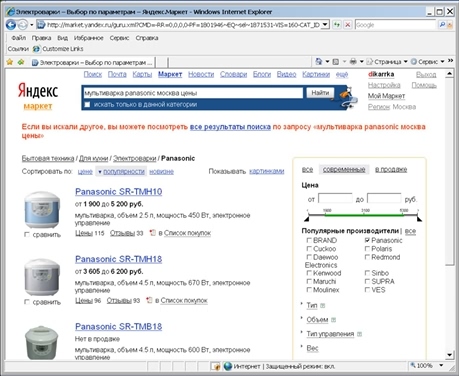Click the Internet zone globe in status bar
This screenshot has height=376, width=459.
pos(228,366)
